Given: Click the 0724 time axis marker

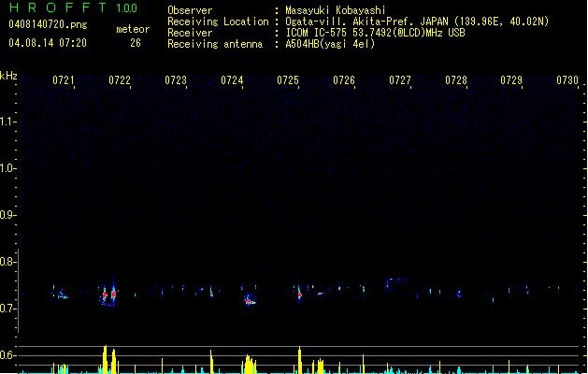Looking at the screenshot, I should click(x=232, y=80).
